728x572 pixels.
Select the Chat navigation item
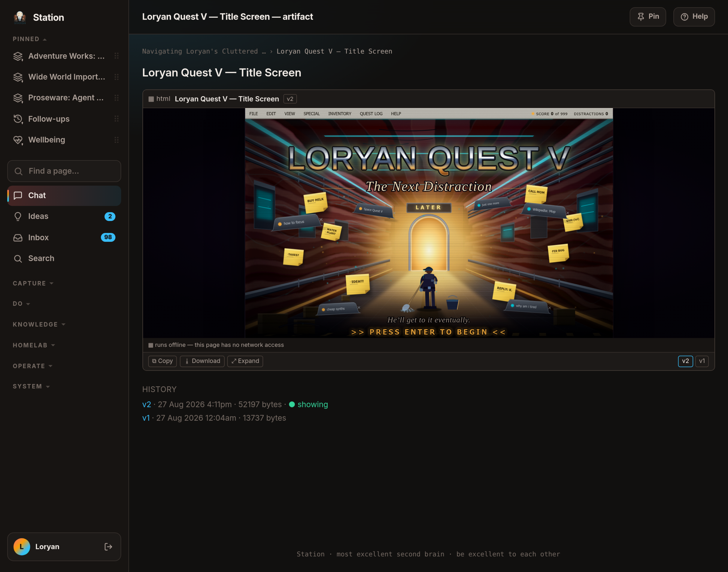pyautogui.click(x=64, y=196)
